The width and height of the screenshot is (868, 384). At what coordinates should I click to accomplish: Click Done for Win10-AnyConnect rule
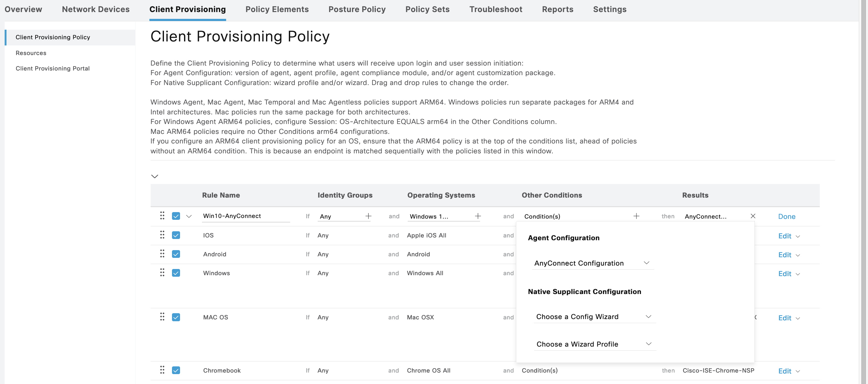pos(786,217)
